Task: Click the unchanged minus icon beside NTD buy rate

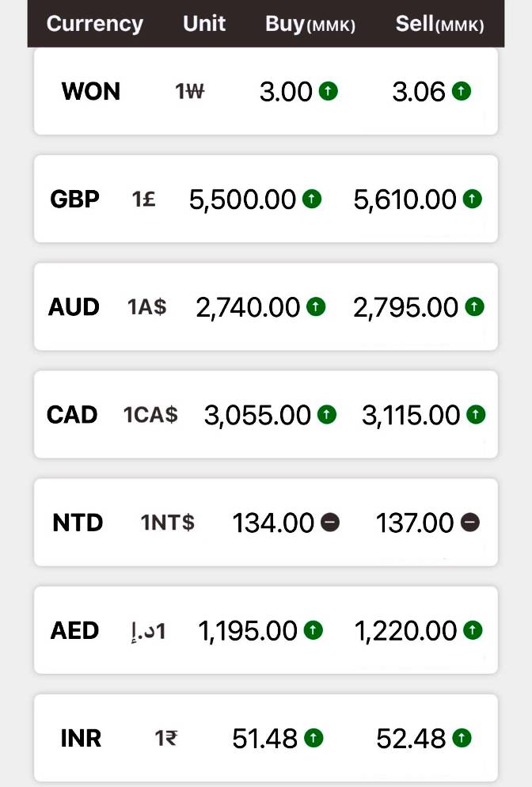Action: click(x=330, y=523)
